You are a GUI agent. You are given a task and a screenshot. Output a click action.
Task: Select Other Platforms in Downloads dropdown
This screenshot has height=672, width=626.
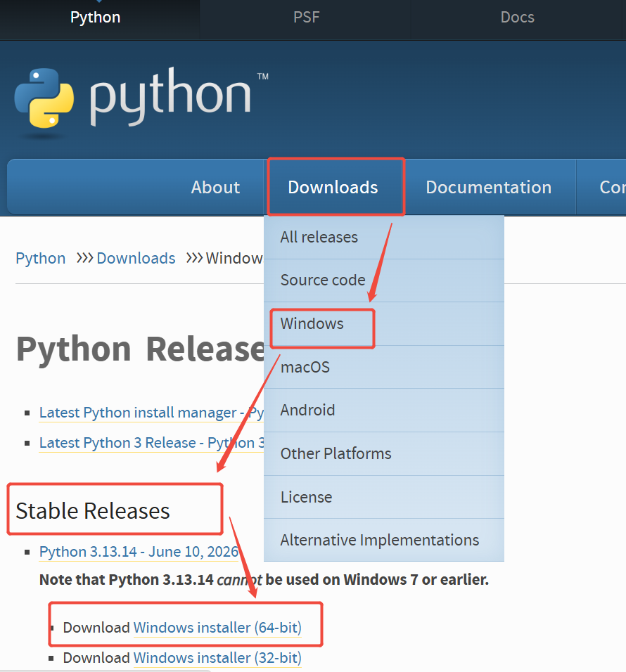pyautogui.click(x=384, y=454)
